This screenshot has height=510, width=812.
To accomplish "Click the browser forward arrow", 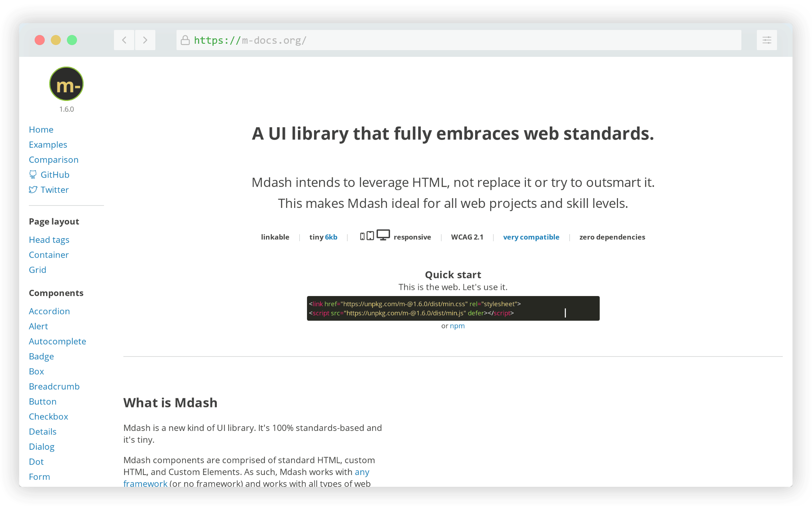I will click(x=145, y=40).
